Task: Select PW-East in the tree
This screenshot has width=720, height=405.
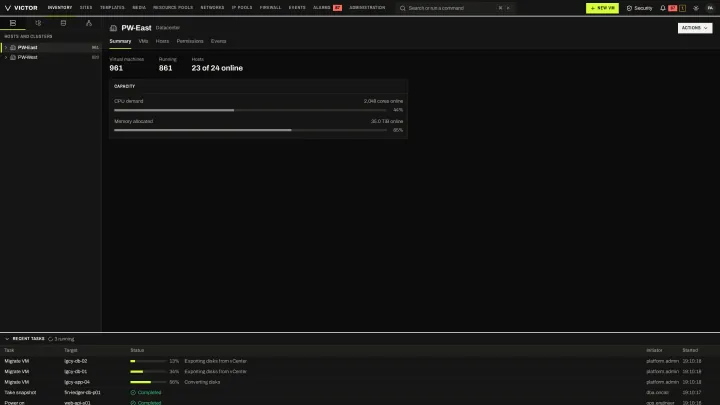Action: coord(51,47)
